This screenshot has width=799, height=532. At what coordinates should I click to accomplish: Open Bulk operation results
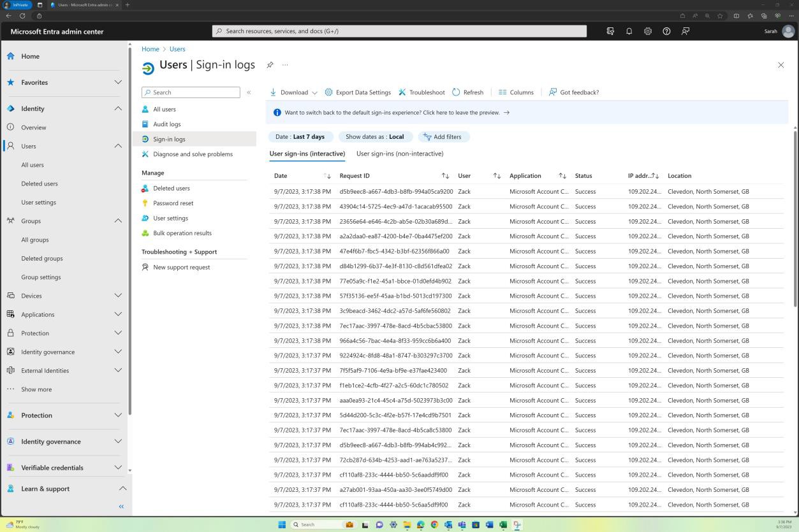click(182, 233)
